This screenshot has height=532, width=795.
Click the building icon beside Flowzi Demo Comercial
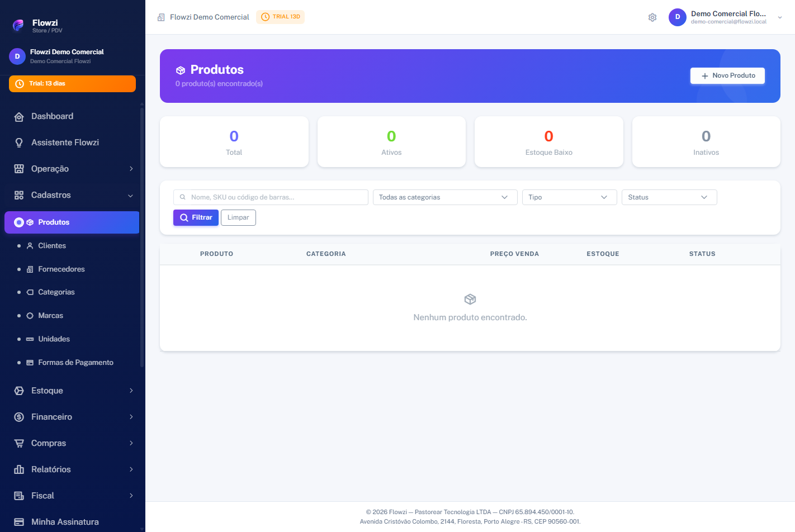point(161,17)
